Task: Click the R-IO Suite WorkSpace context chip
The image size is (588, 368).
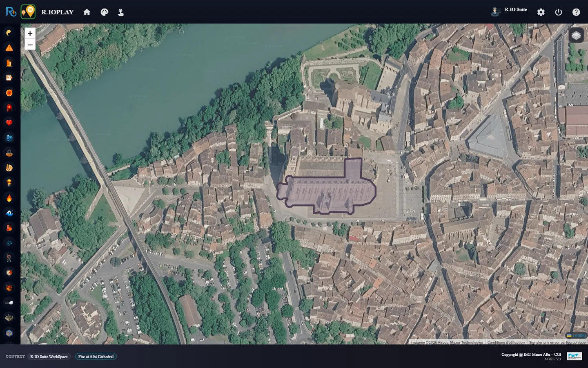Action: point(49,357)
